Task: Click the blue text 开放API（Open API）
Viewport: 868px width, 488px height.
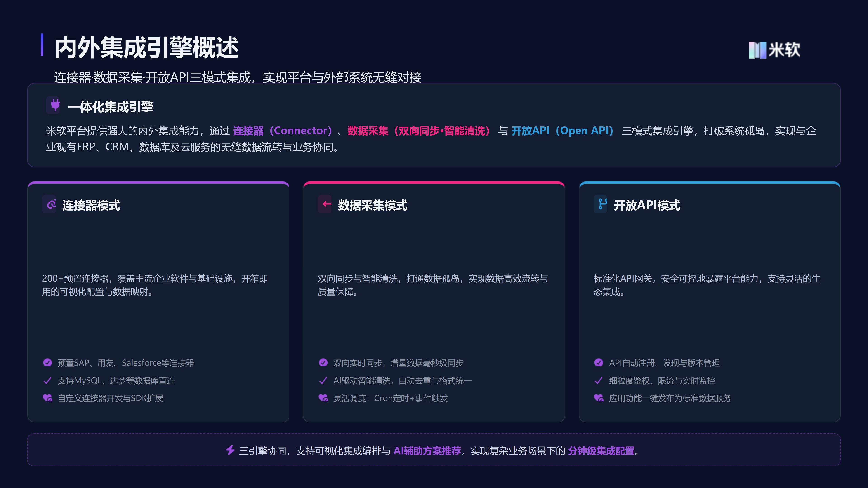Action: (563, 131)
